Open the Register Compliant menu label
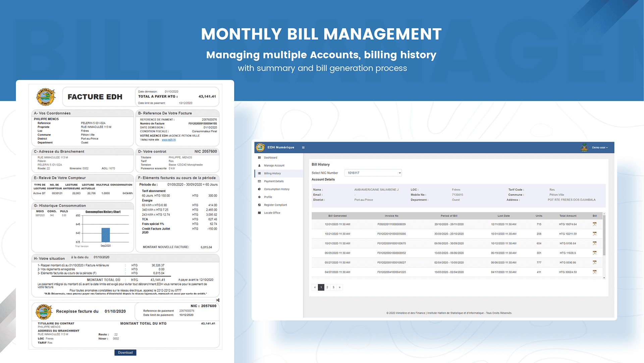The height and width of the screenshot is (363, 644). (x=275, y=205)
